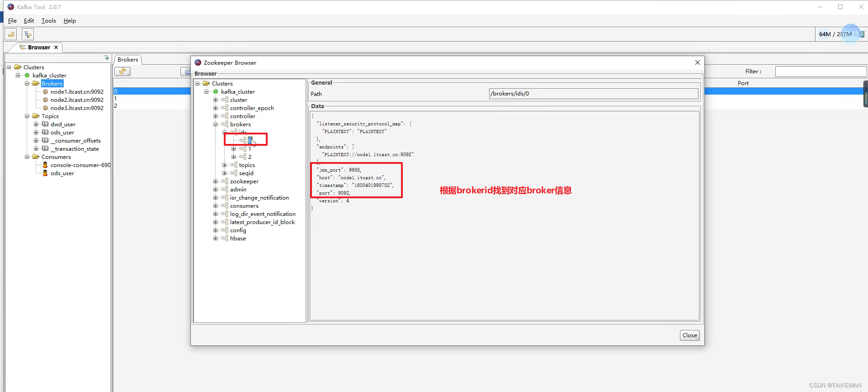Select broker row 2 in Brokers table

point(152,106)
